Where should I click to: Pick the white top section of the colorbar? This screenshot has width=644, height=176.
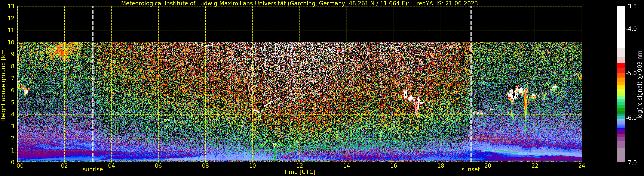click(x=621, y=27)
